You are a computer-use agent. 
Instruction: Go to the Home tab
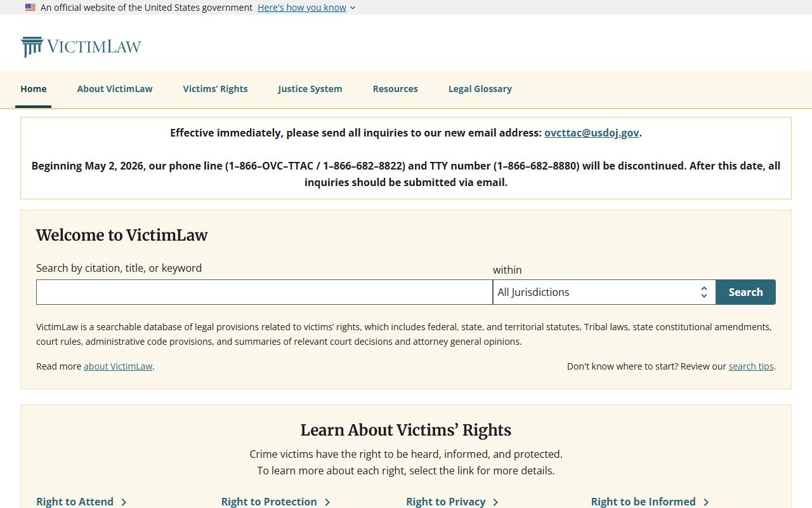(34, 89)
